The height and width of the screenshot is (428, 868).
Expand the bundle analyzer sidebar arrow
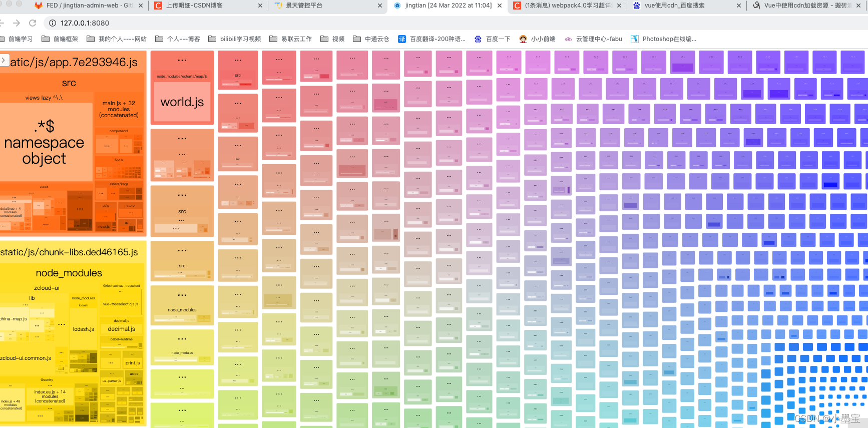4,61
